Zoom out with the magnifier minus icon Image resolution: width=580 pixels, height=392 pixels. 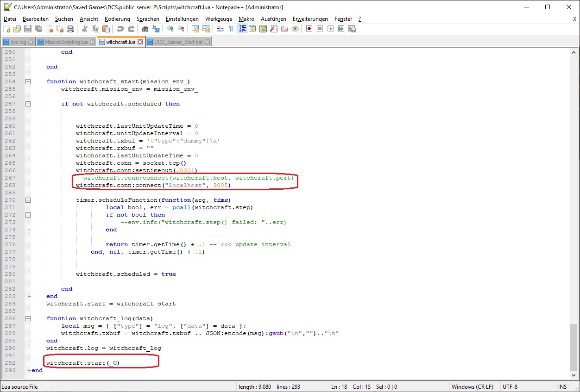(181, 29)
